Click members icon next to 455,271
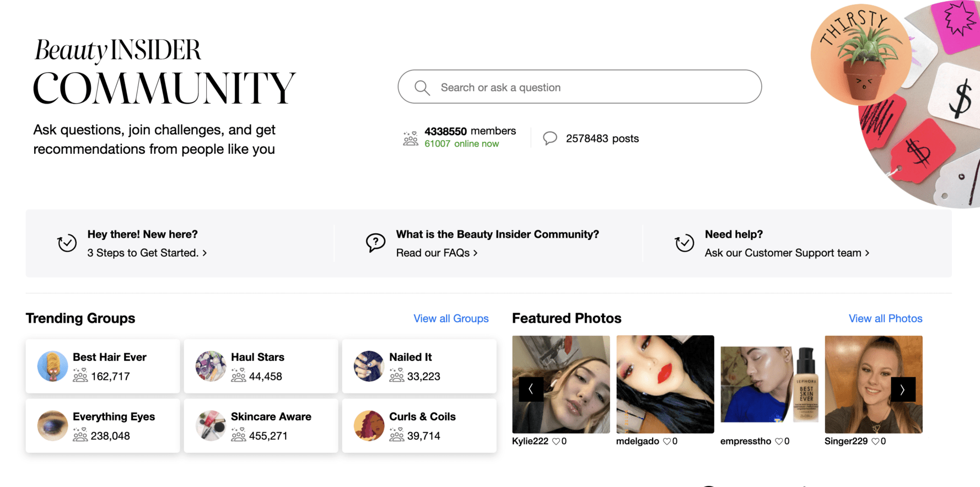 point(239,435)
